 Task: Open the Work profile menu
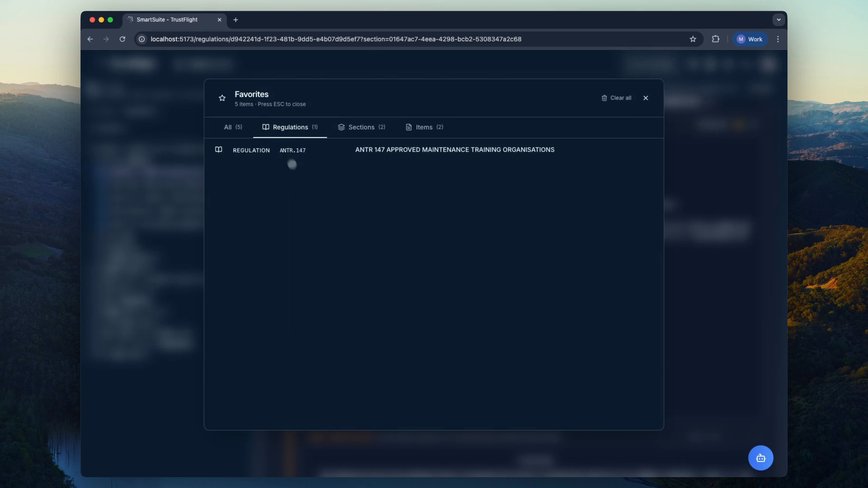pos(750,39)
